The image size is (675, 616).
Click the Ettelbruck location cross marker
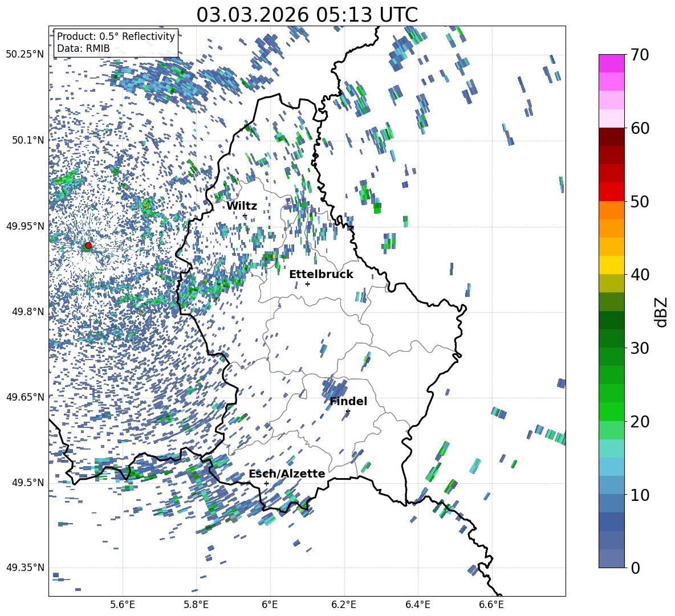click(x=307, y=284)
